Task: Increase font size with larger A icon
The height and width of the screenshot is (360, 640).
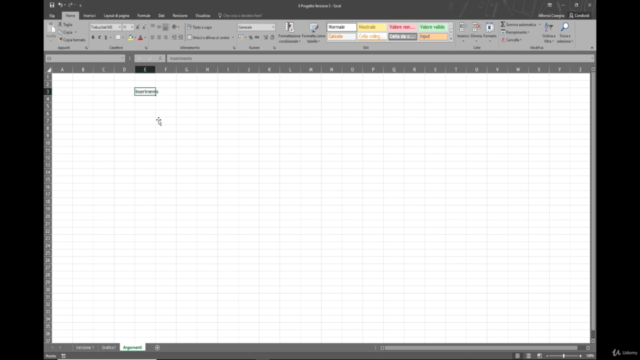Action: (x=138, y=27)
